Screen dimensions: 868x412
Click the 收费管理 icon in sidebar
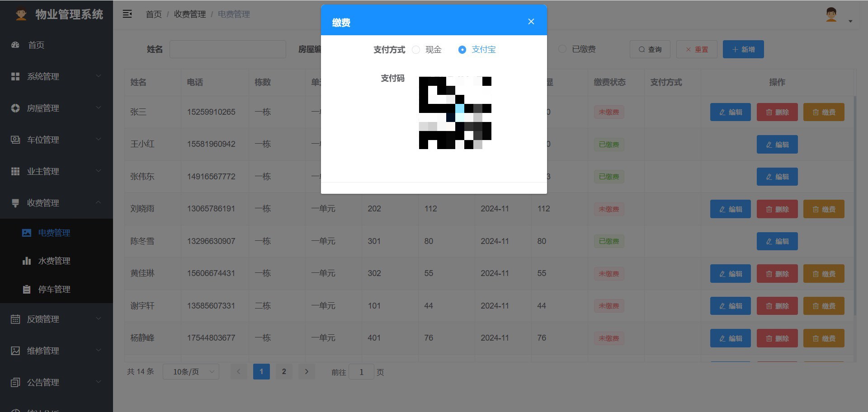[x=15, y=203]
